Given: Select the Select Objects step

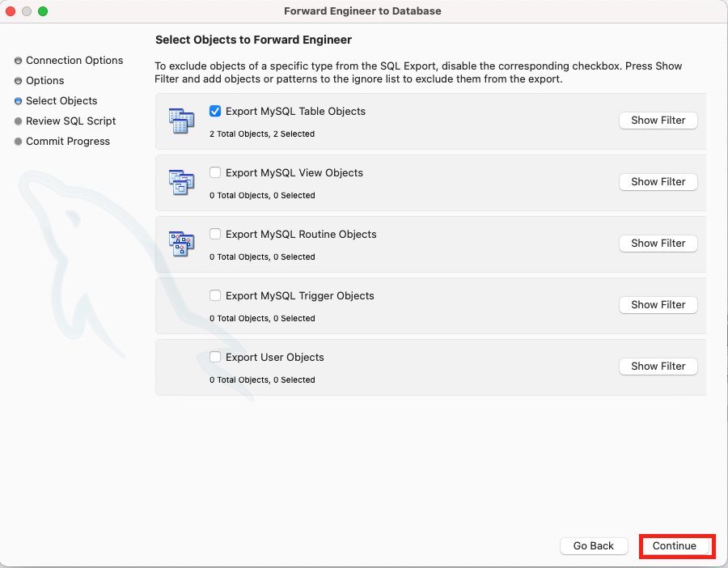Looking at the screenshot, I should [x=56, y=101].
